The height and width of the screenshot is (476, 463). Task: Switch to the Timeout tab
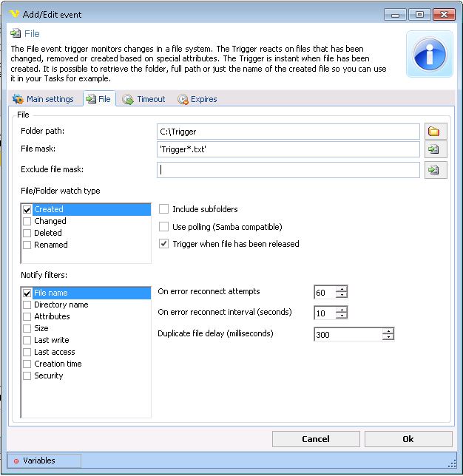[144, 99]
